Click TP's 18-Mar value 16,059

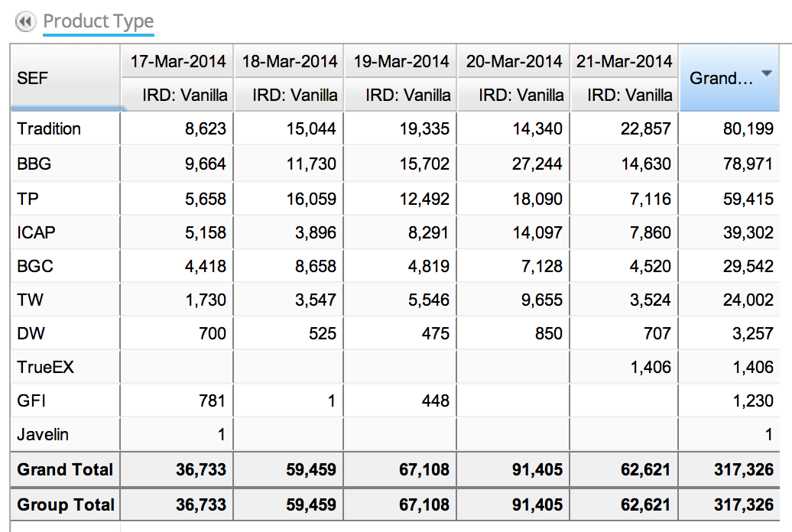tap(311, 199)
